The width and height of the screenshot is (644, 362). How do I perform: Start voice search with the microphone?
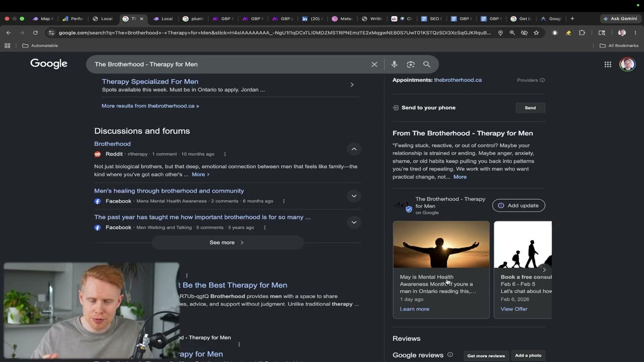(394, 64)
